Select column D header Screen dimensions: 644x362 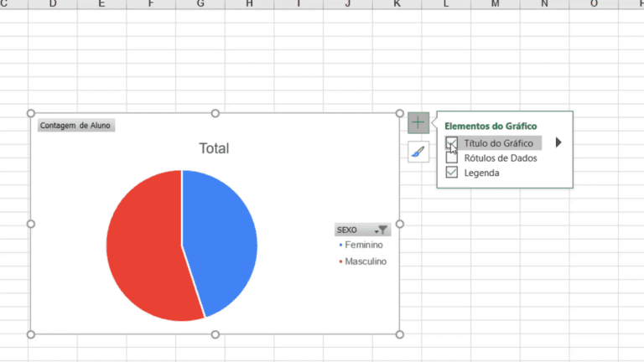pyautogui.click(x=53, y=4)
